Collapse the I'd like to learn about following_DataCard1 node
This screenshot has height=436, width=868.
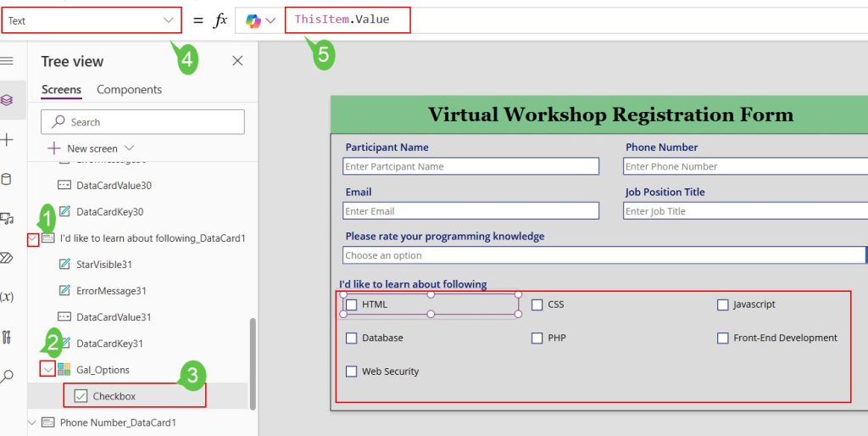tap(33, 239)
